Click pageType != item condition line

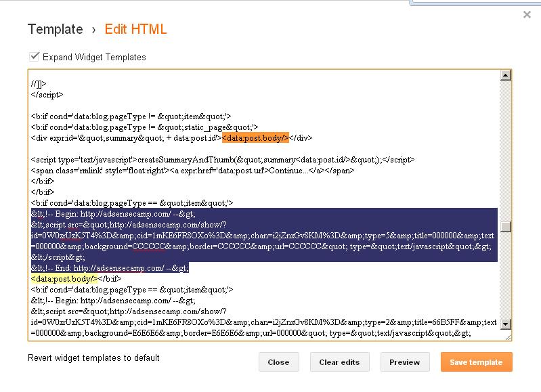(131, 116)
